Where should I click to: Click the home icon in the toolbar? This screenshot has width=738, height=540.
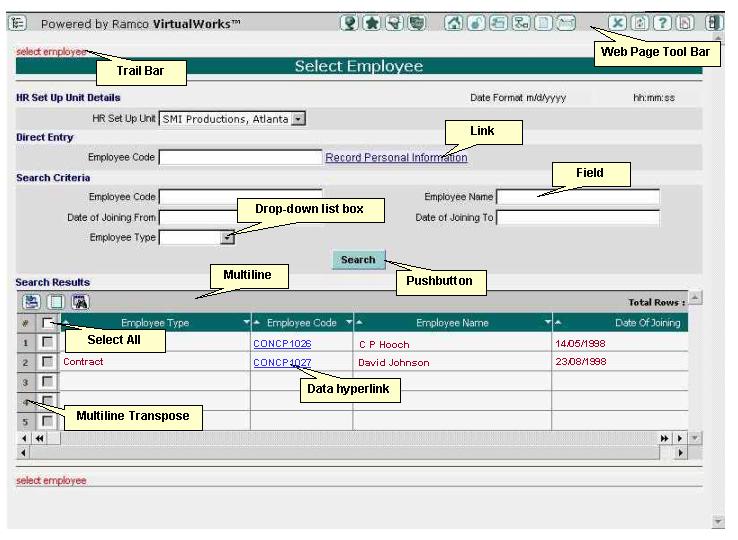[x=453, y=23]
